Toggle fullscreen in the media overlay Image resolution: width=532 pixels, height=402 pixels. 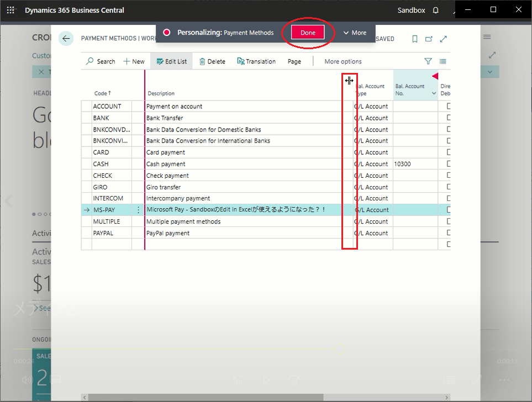tap(477, 380)
